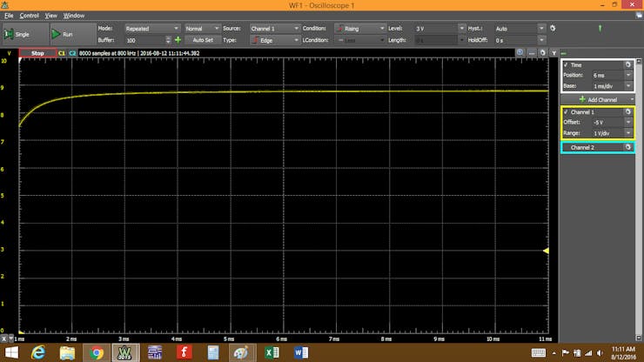Viewport: 644px width, 362px height.
Task: Open plot options gear above the graph
Action: coord(542,53)
